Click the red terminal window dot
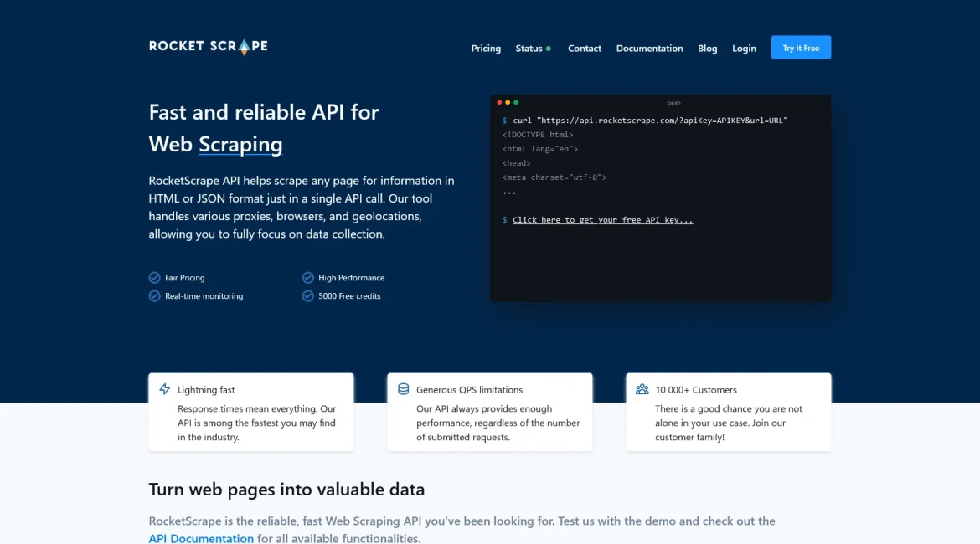Viewport: 980px width, 544px height. coord(499,102)
